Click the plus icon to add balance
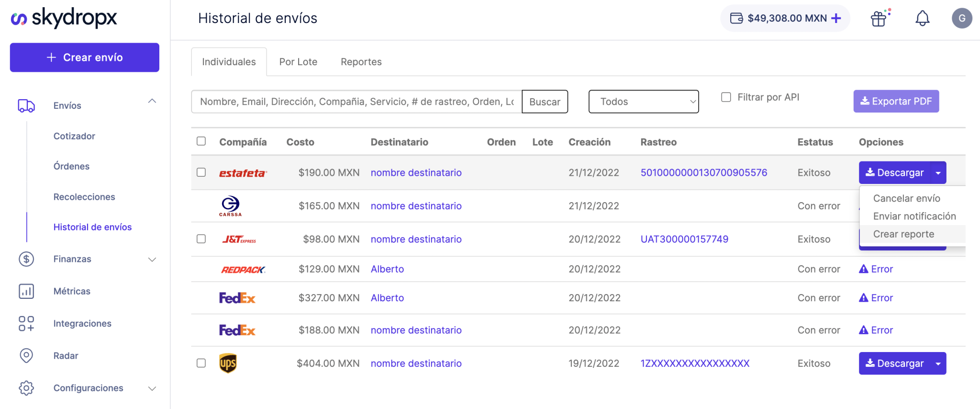Image resolution: width=980 pixels, height=409 pixels. [836, 19]
